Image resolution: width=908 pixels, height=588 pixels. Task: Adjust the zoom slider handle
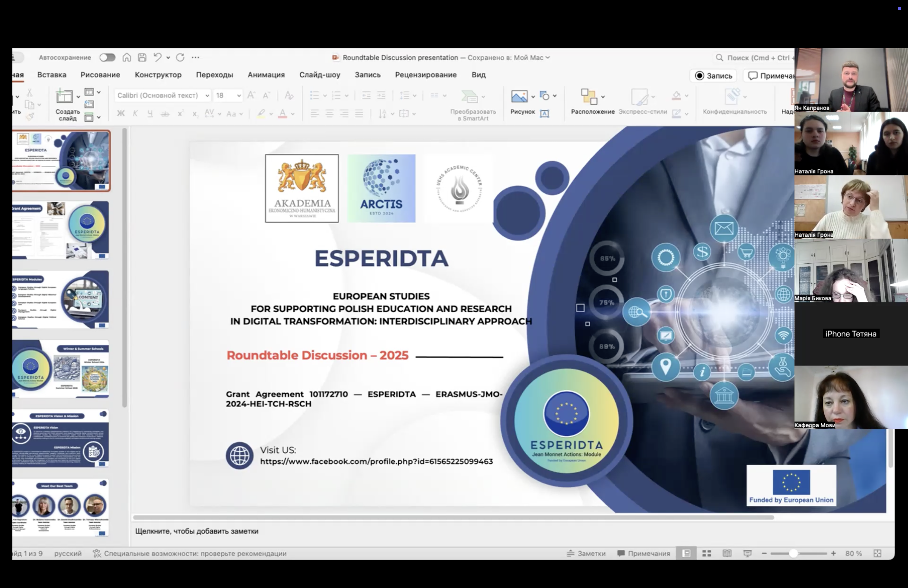[x=793, y=553]
